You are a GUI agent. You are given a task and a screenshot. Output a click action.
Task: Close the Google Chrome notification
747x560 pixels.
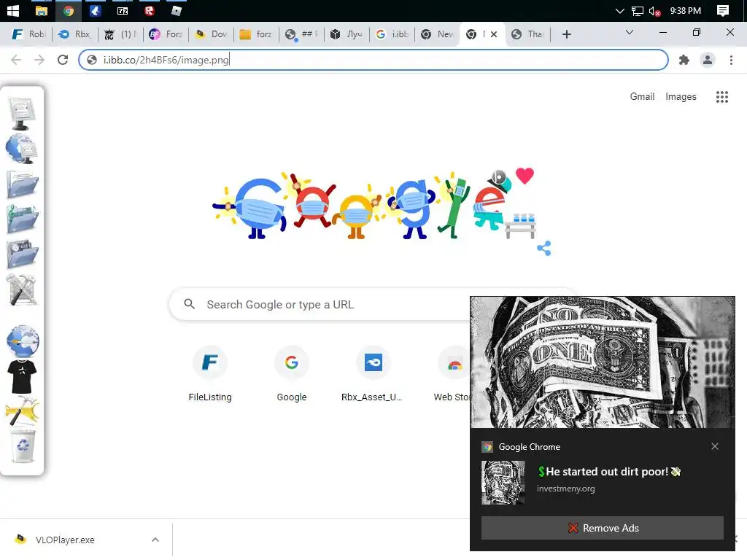click(x=715, y=446)
